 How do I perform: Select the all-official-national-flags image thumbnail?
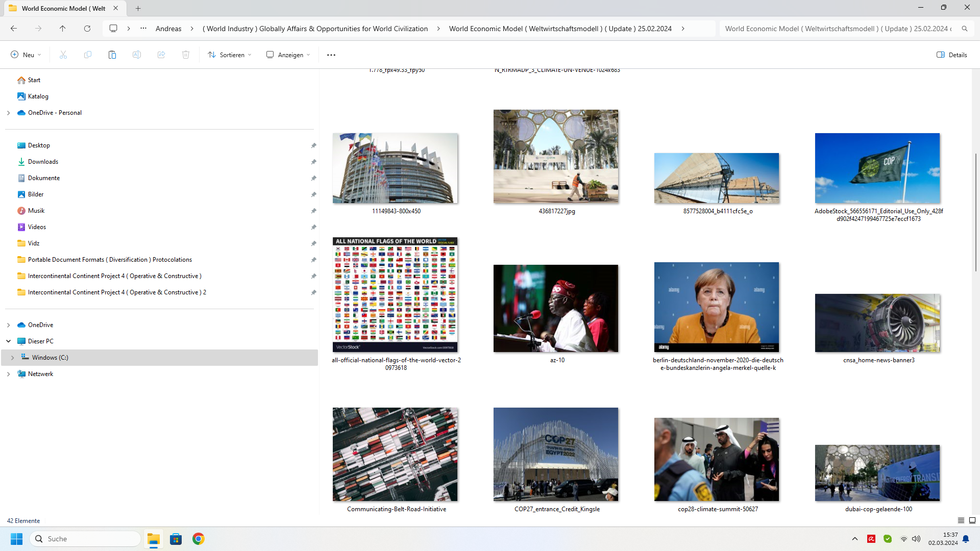(x=396, y=294)
